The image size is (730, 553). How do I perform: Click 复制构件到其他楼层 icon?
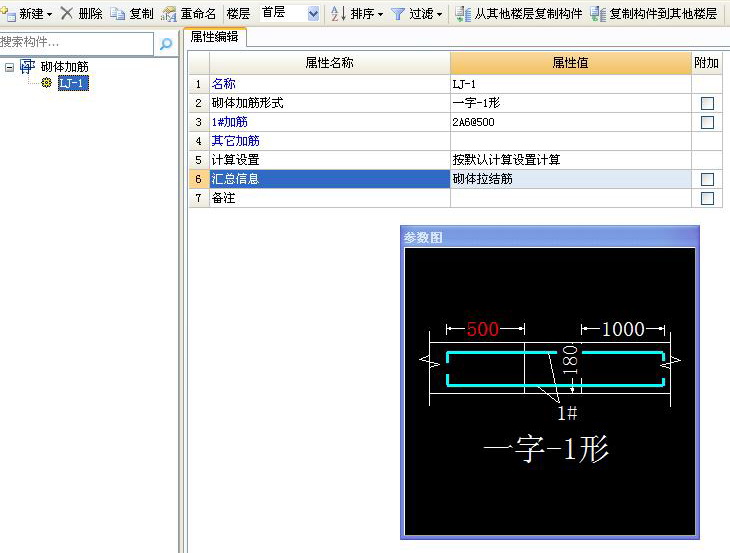tap(598, 14)
